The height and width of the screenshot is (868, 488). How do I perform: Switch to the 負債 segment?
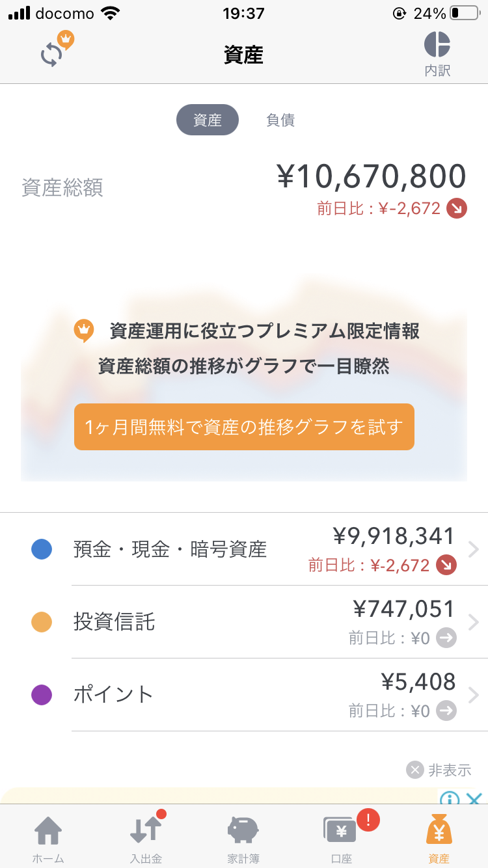[x=280, y=120]
